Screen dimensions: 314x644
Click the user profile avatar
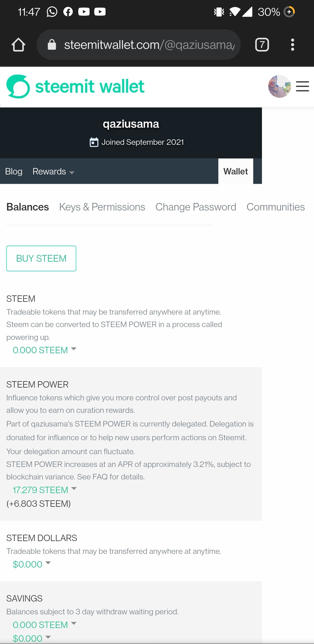(279, 86)
